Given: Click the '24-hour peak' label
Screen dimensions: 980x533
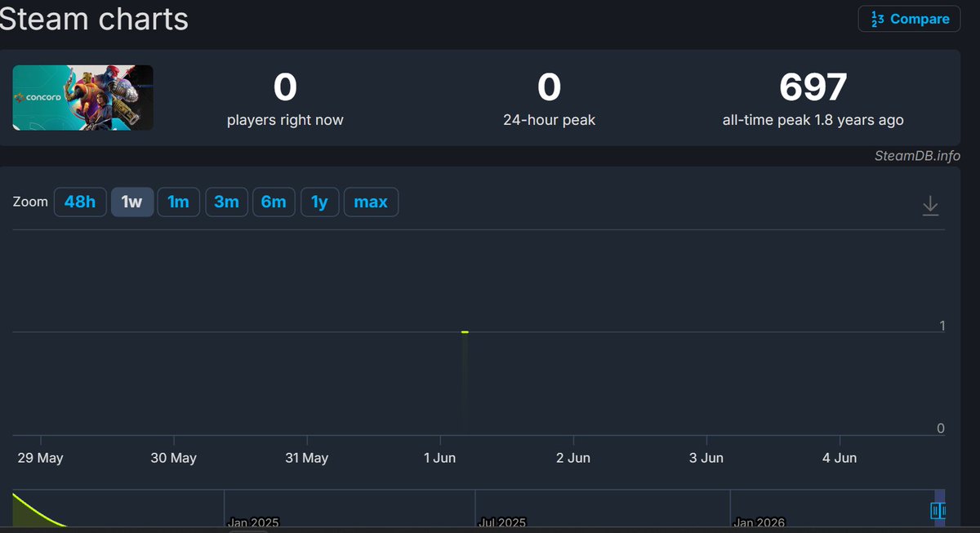Looking at the screenshot, I should point(549,120).
